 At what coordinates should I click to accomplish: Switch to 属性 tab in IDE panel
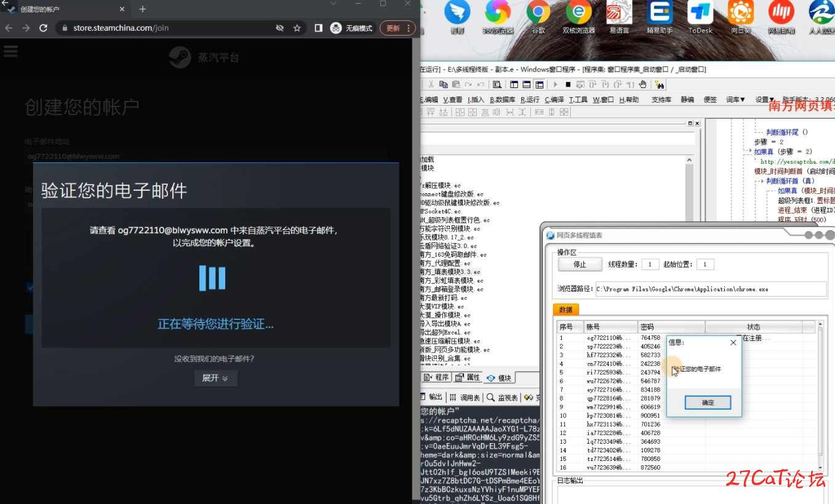tap(468, 377)
